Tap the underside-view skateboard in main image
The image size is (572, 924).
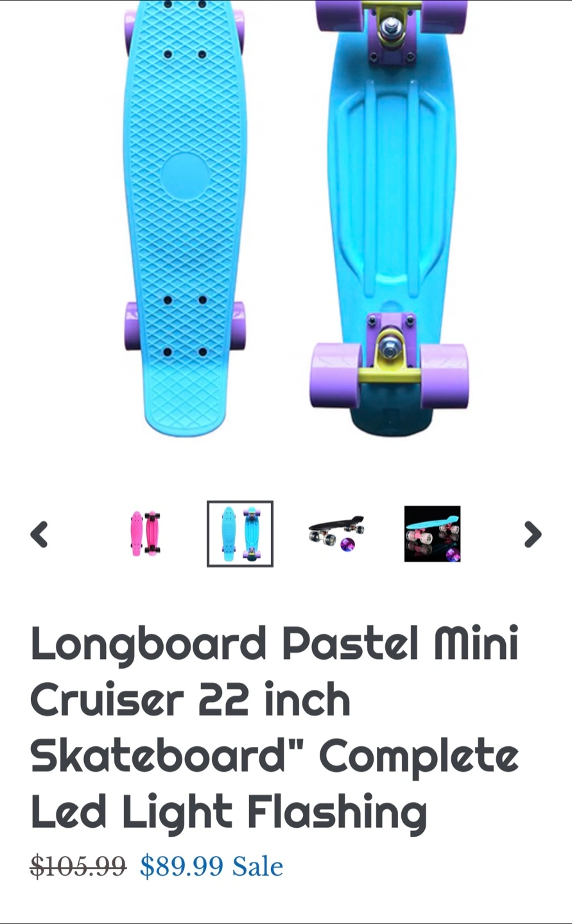click(390, 218)
